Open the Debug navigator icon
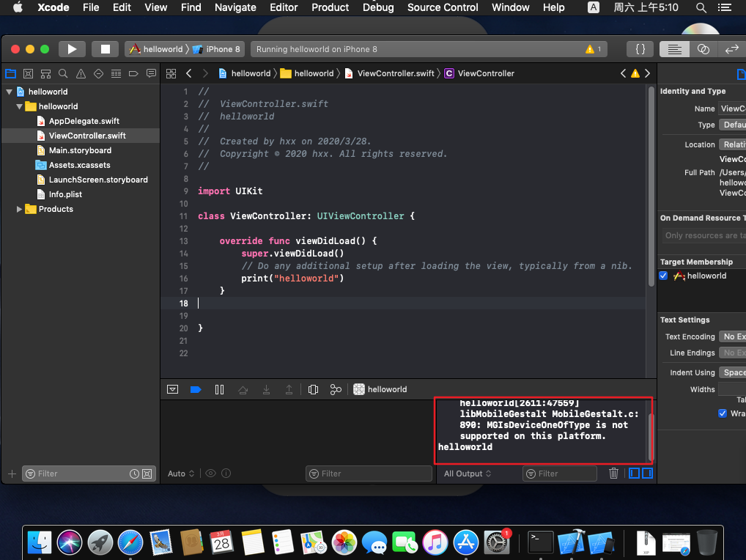This screenshot has width=746, height=560. pos(116,73)
